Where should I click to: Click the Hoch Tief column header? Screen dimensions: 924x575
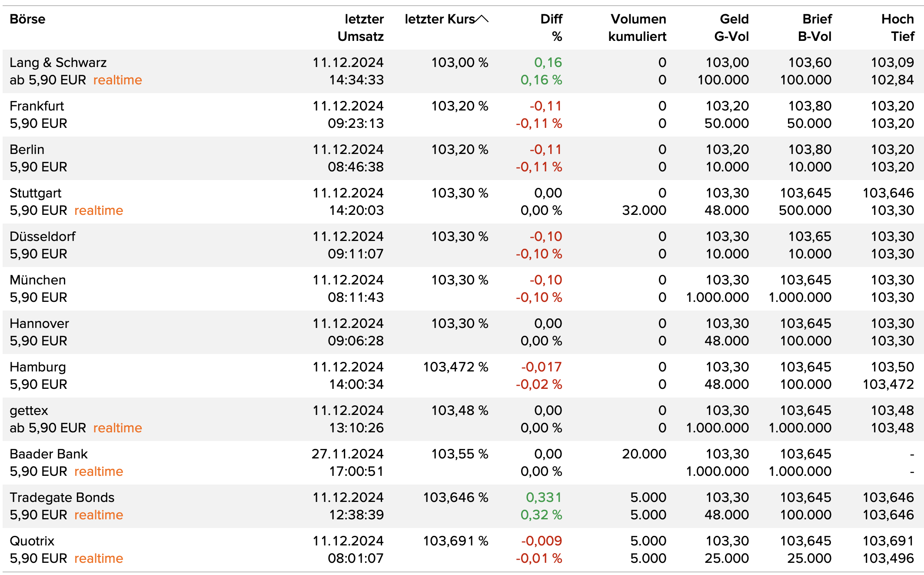897,27
